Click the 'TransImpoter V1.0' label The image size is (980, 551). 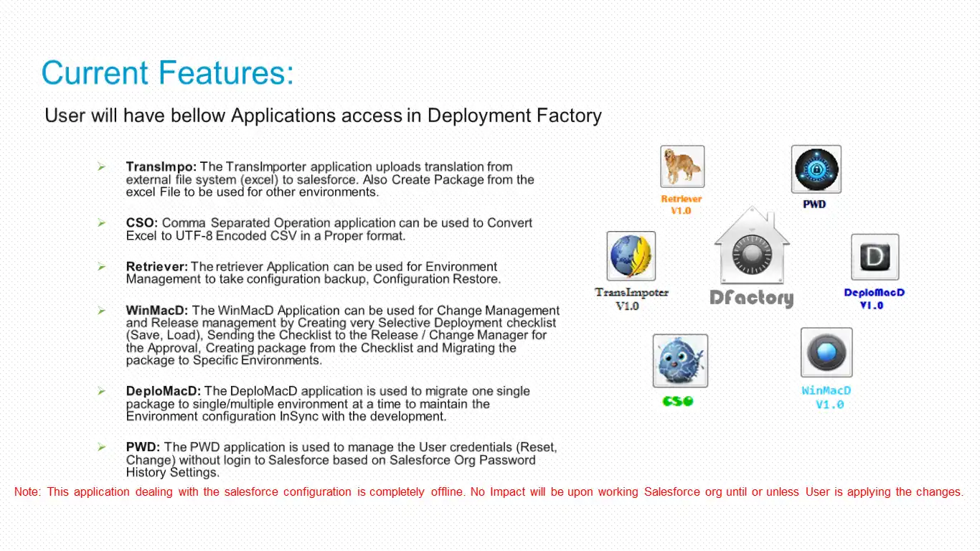point(631,299)
